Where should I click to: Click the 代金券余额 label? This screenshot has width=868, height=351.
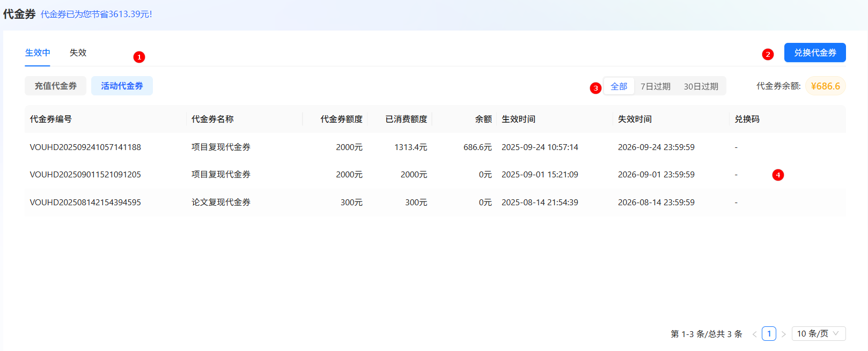(x=778, y=86)
